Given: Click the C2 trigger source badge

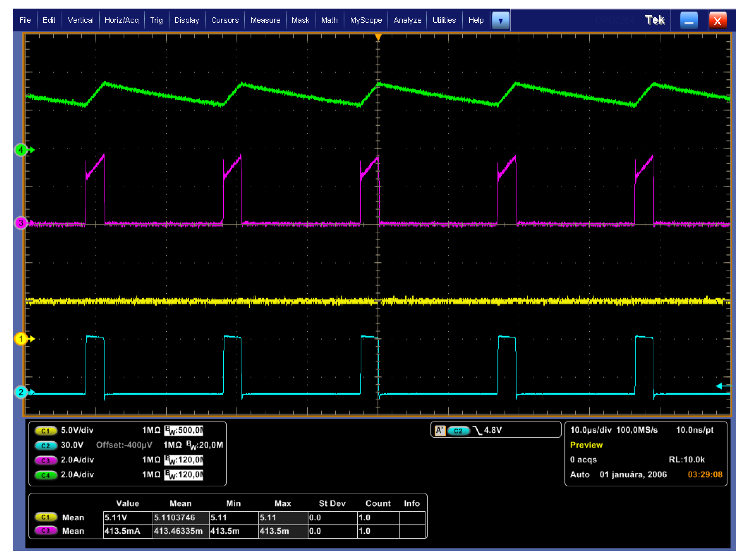Looking at the screenshot, I should coord(458,430).
